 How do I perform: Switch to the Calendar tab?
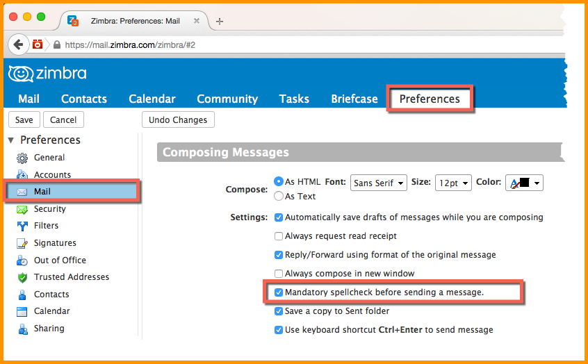click(x=152, y=99)
